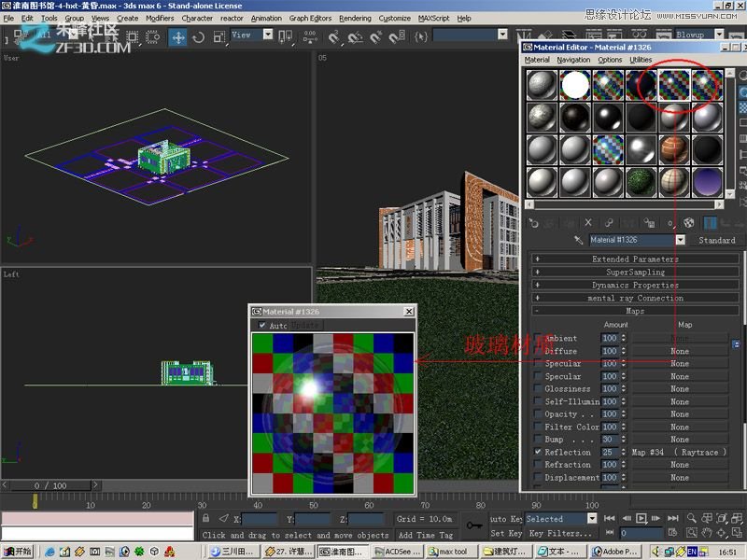The height and width of the screenshot is (560, 747).
Task: Enable the Bump map checkbox
Action: [x=536, y=439]
